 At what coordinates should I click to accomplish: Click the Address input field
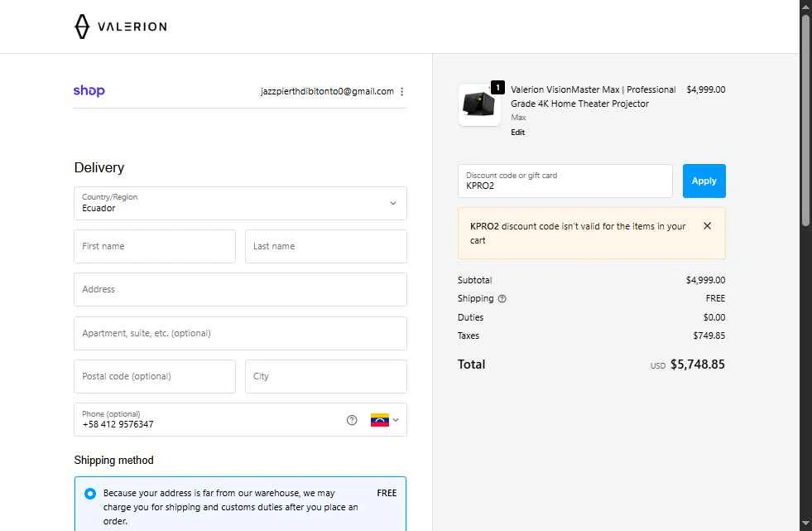[240, 290]
